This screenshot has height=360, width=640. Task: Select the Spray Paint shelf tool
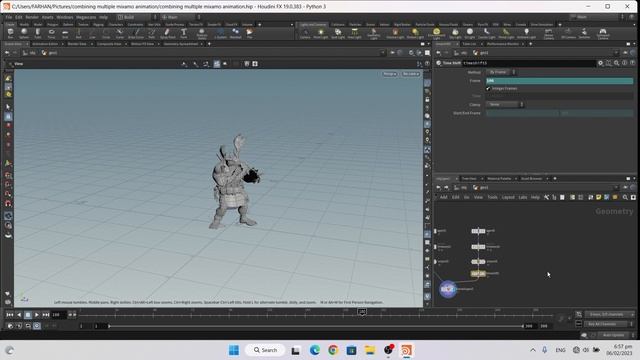tap(167, 33)
